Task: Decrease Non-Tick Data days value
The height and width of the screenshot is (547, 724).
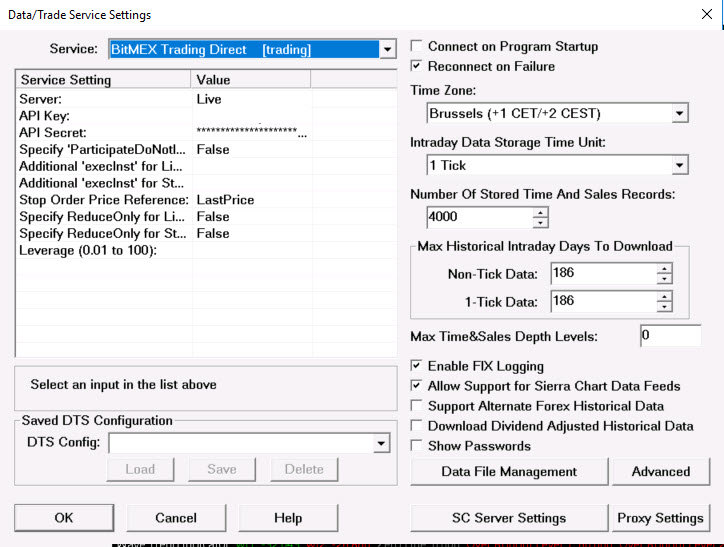Action: point(664,279)
